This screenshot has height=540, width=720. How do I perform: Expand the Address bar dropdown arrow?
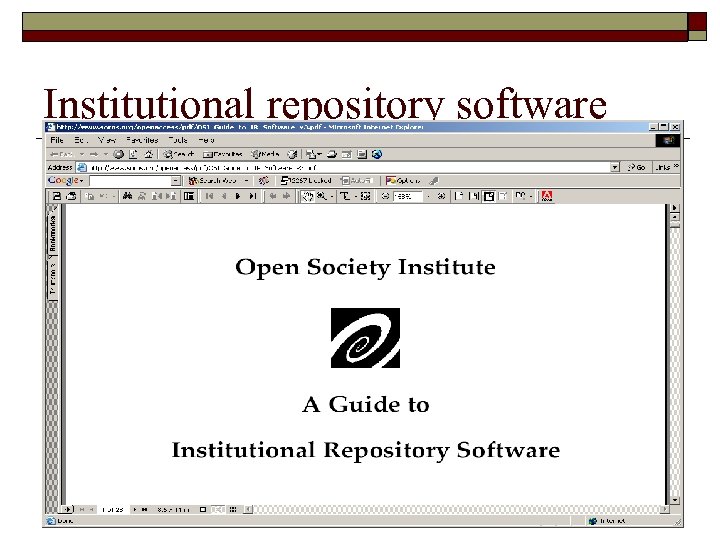coord(615,168)
